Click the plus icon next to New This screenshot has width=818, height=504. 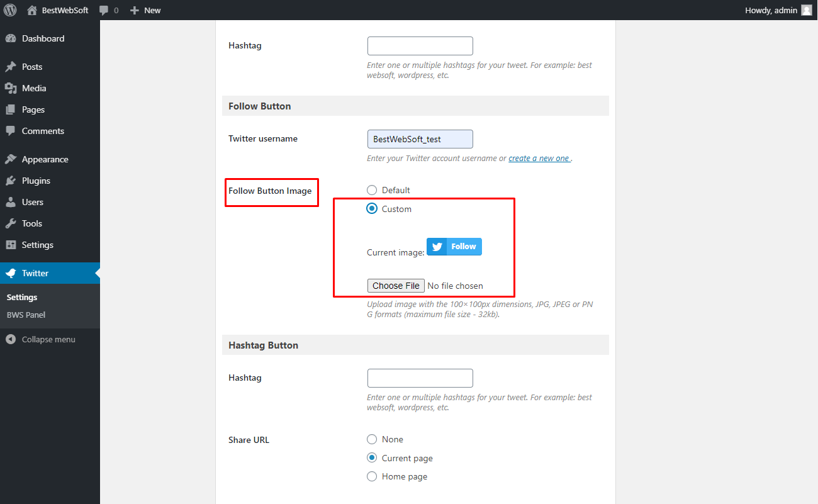pos(134,10)
